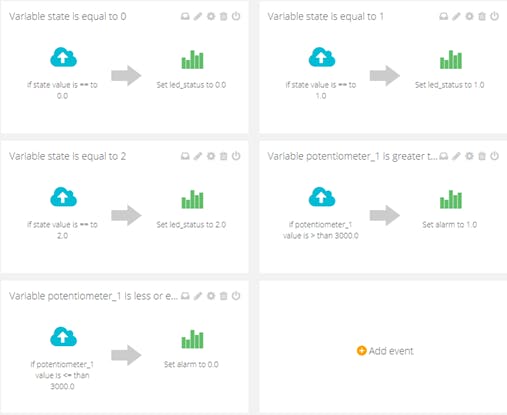Toggle power for potentiometer_1 less or equal event

click(x=236, y=296)
